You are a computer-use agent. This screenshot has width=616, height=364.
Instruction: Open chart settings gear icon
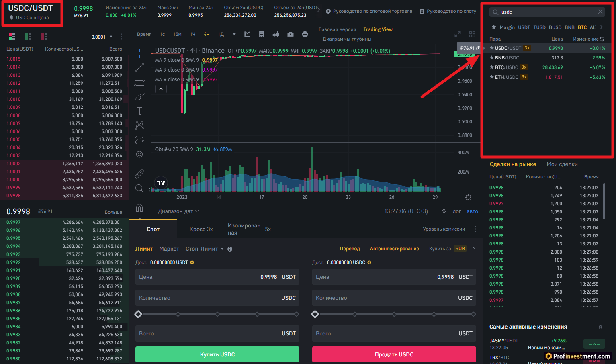click(x=468, y=197)
